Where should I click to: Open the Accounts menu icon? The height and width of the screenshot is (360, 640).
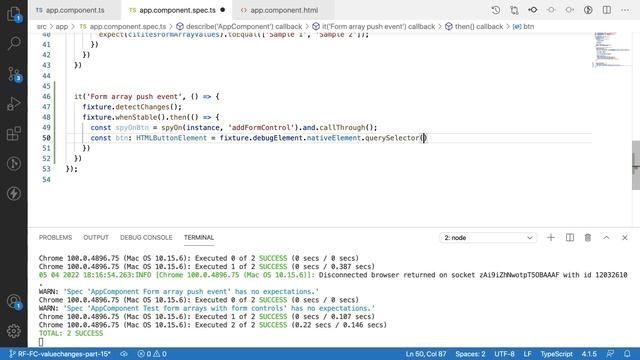14,302
